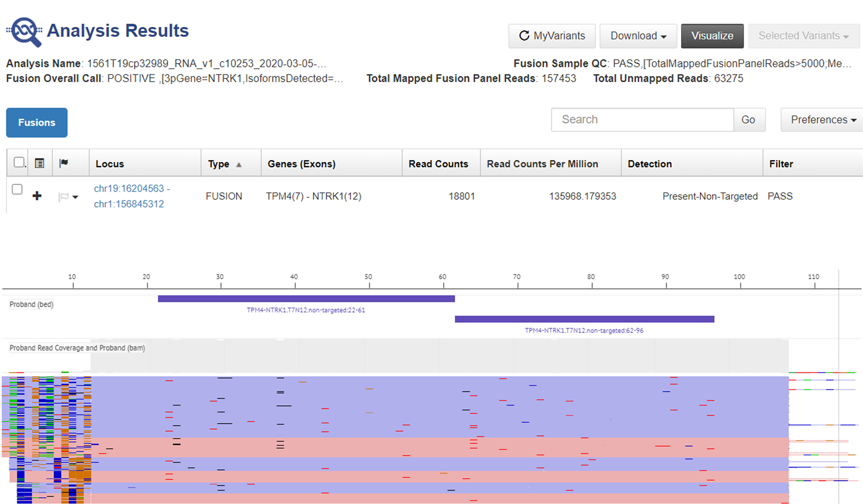Click Total Mapped Fusion Panel Reads value

tap(559, 78)
